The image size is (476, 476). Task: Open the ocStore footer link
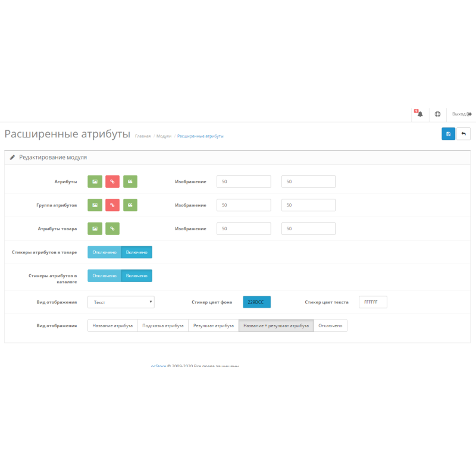coord(158,366)
